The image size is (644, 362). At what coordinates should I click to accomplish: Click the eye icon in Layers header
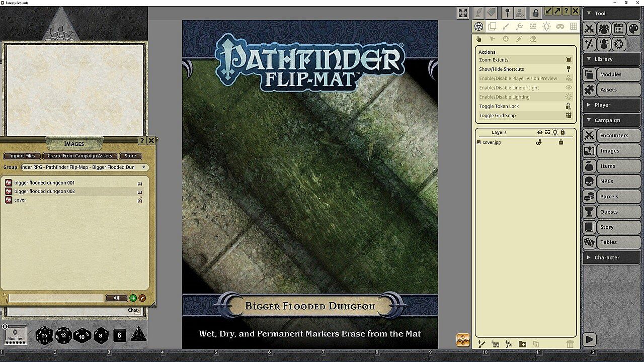pyautogui.click(x=540, y=133)
